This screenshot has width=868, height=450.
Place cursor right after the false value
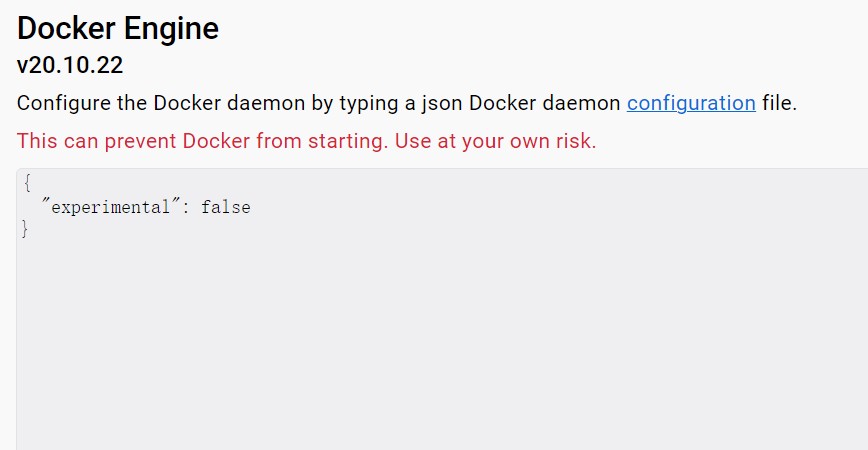(x=252, y=207)
